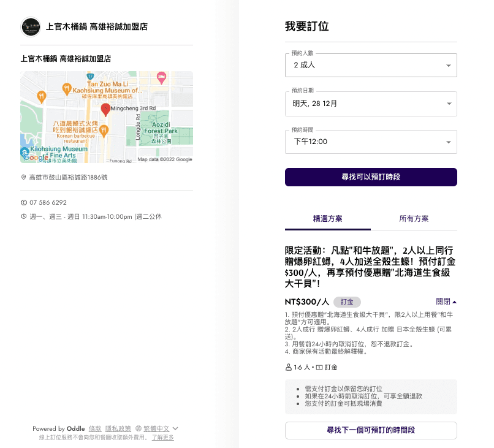Open the 預約日期 date dropdown
Viewport: 494px width, 448px height.
[371, 104]
